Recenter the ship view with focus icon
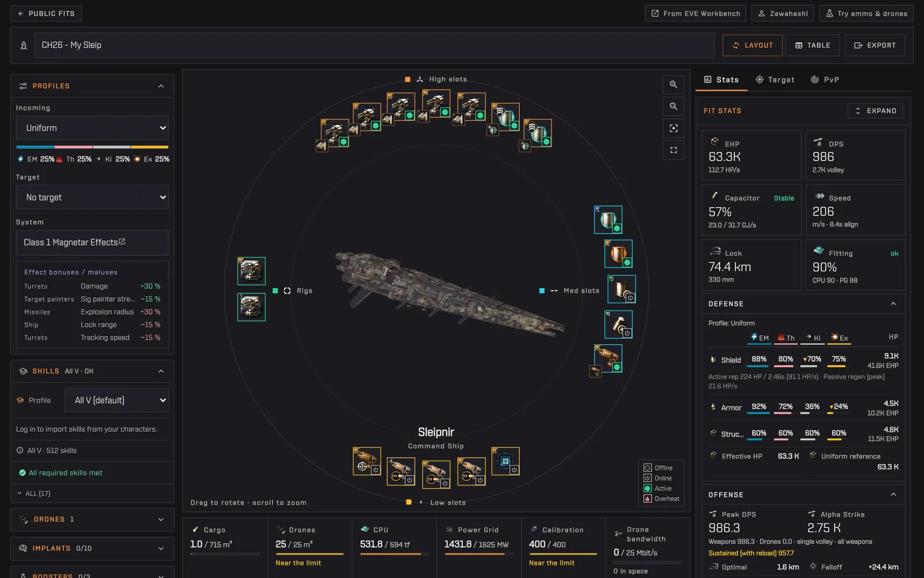Screen dimensions: 924x578 pos(673,128)
